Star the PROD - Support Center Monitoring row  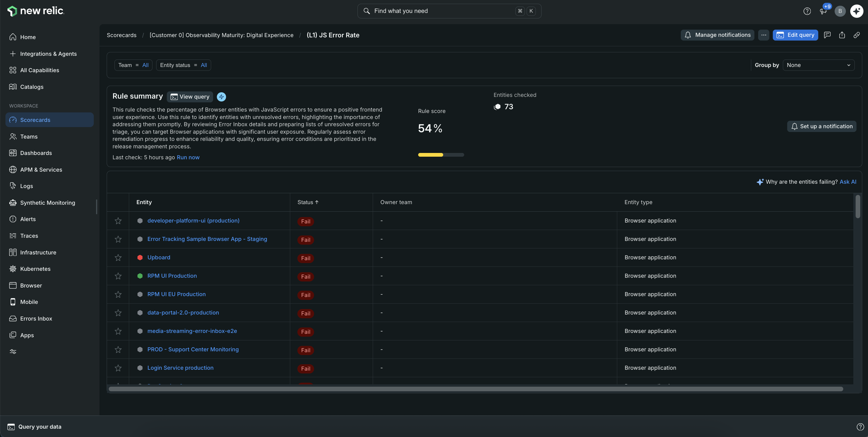118,350
